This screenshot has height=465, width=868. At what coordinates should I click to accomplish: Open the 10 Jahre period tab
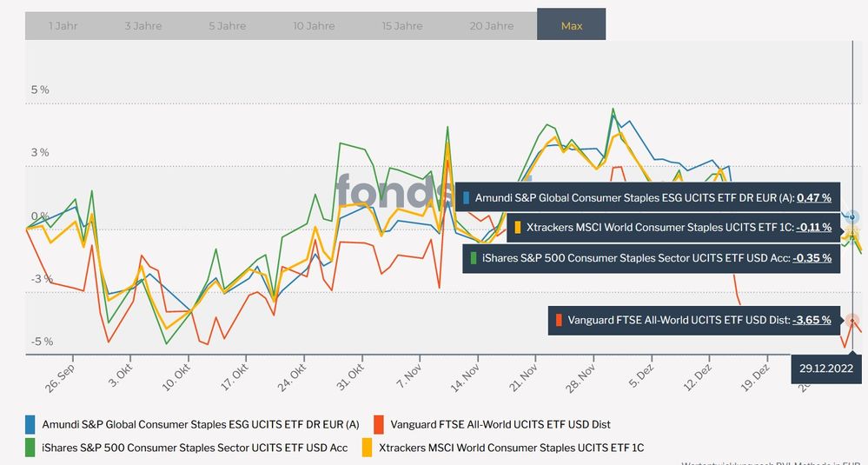[314, 26]
